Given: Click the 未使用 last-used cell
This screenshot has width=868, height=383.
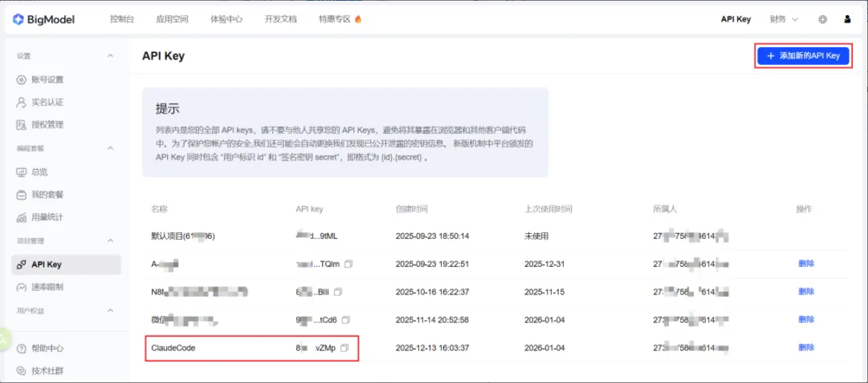Looking at the screenshot, I should pos(536,236).
